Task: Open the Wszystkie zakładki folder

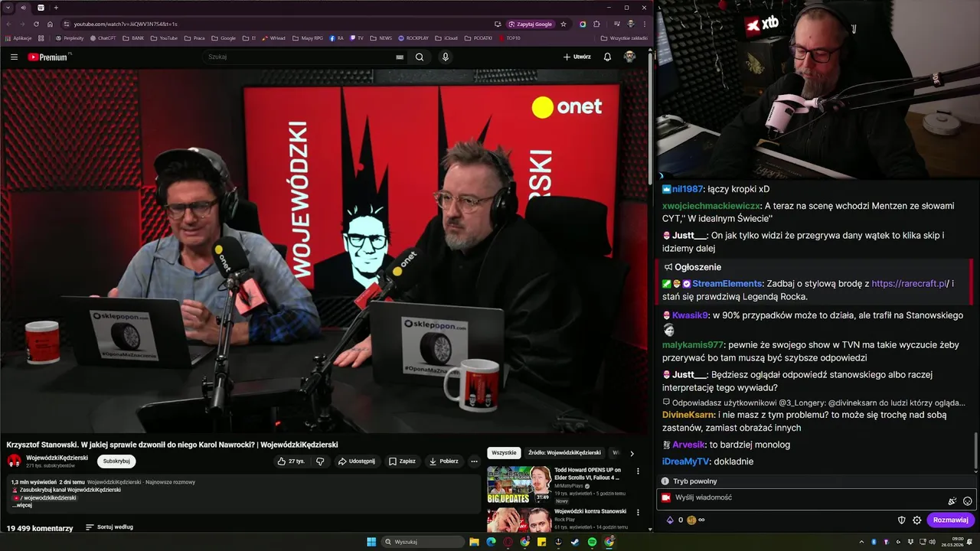Action: click(624, 37)
